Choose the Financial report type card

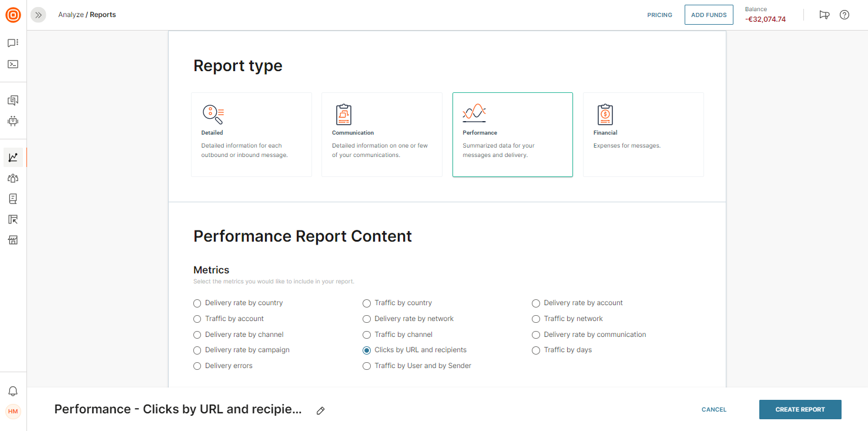pyautogui.click(x=643, y=135)
